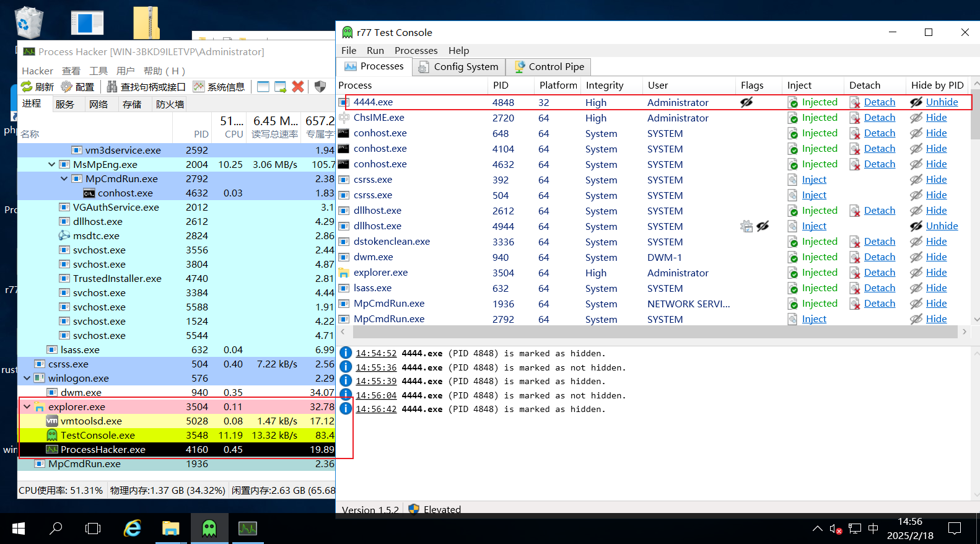Click the gear flag icon on dllhost.exe 4944 row
Viewport: 980px width, 544px height.
click(x=746, y=226)
